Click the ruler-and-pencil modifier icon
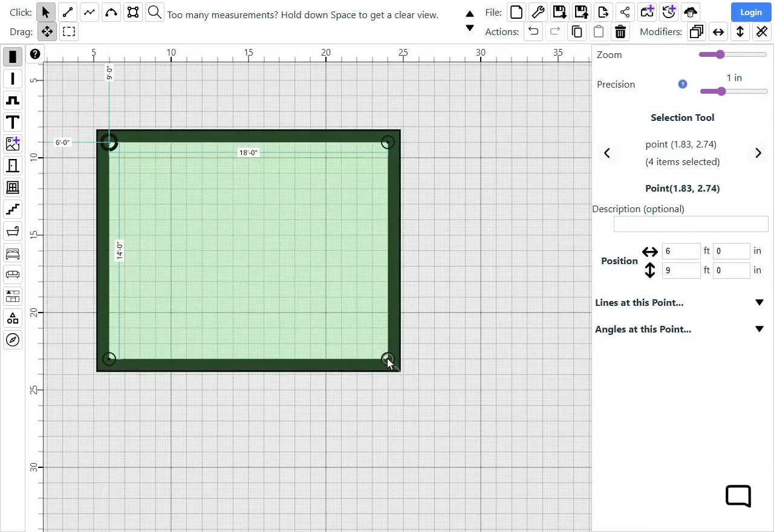The image size is (774, 532). 762,31
